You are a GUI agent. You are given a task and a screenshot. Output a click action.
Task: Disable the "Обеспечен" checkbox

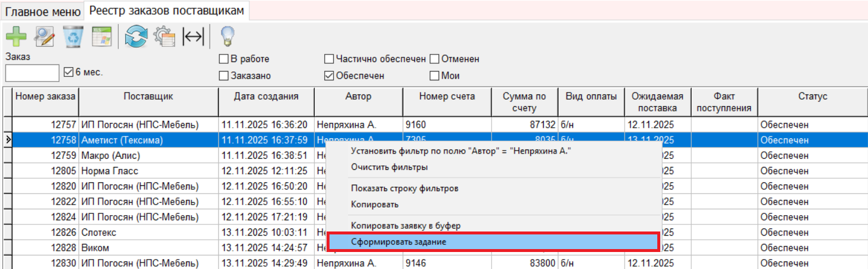coord(329,76)
